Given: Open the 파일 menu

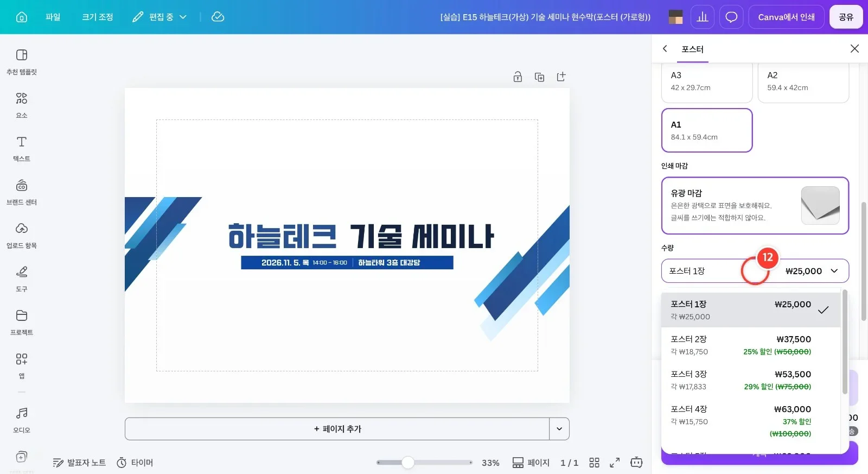Looking at the screenshot, I should click(x=53, y=17).
